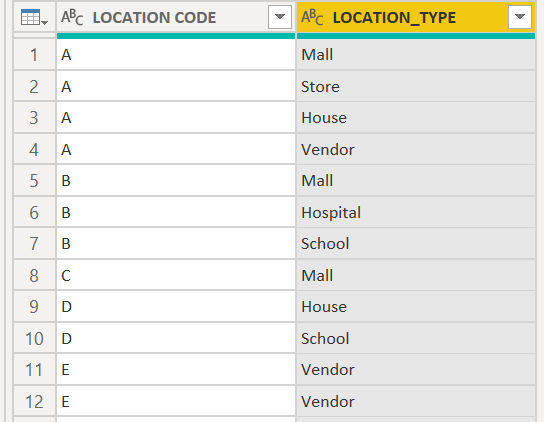The height and width of the screenshot is (422, 544).
Task: Click location code A in row 2
Action: 176,86
